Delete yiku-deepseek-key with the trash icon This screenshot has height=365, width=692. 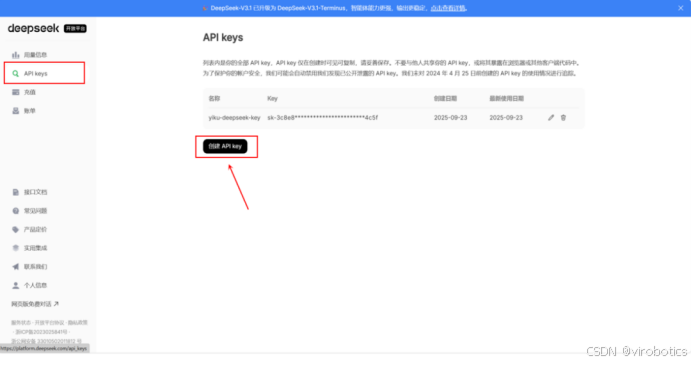[x=563, y=118]
